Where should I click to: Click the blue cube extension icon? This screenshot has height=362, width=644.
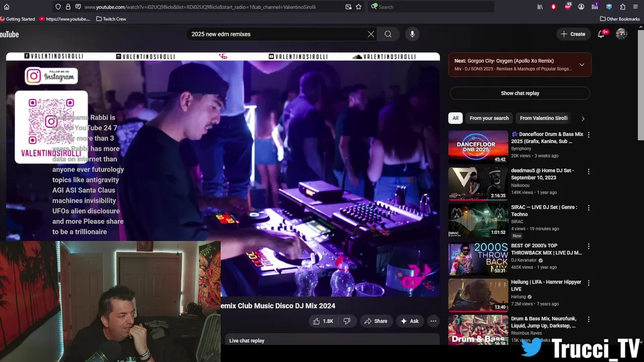point(609,7)
